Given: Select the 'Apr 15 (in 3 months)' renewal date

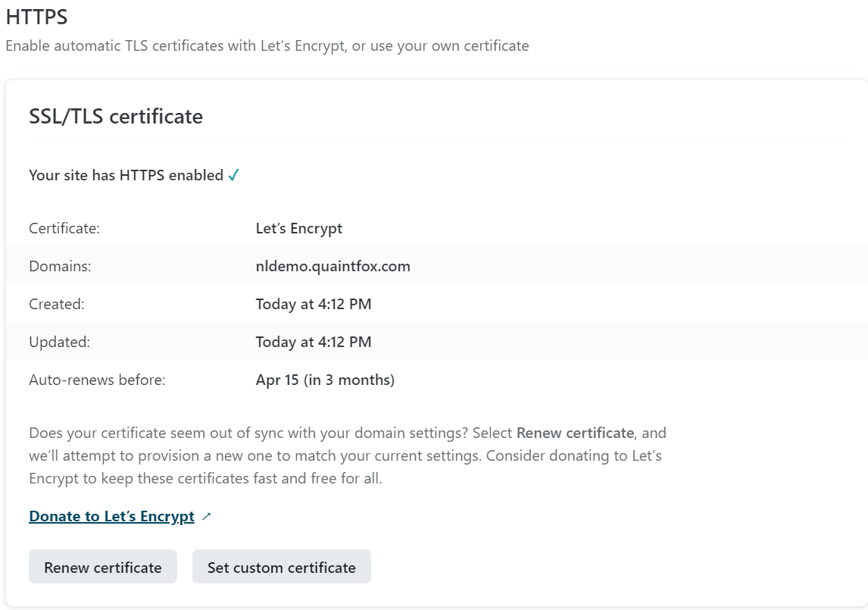Looking at the screenshot, I should click(325, 380).
